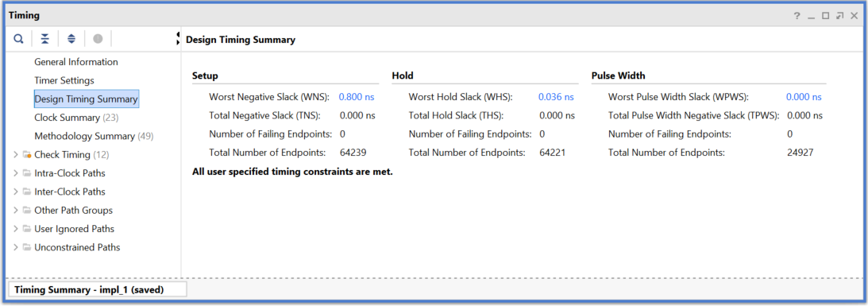Select the Intra-Clock Paths label
The width and height of the screenshot is (868, 306).
(70, 173)
